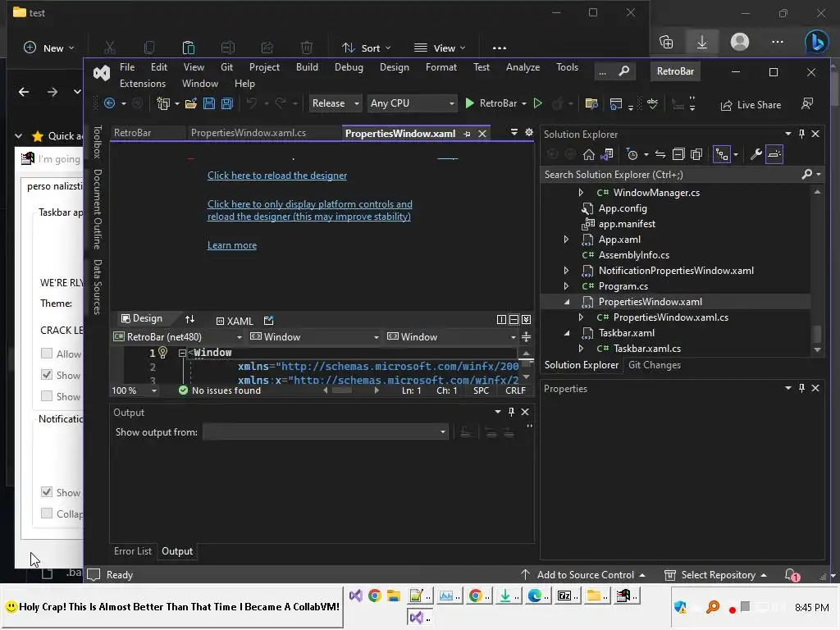Toggle unchecked Show checkbox above Notification section

(47, 396)
